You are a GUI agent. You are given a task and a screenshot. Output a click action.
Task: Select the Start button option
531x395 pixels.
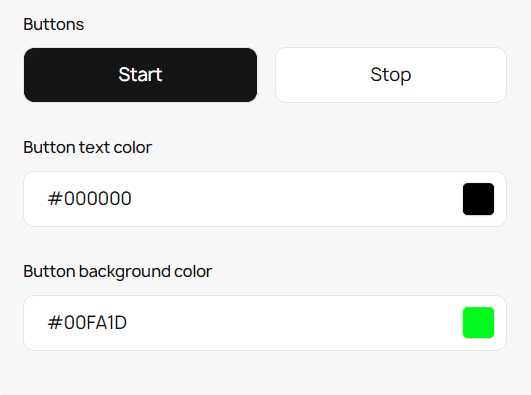[140, 75]
